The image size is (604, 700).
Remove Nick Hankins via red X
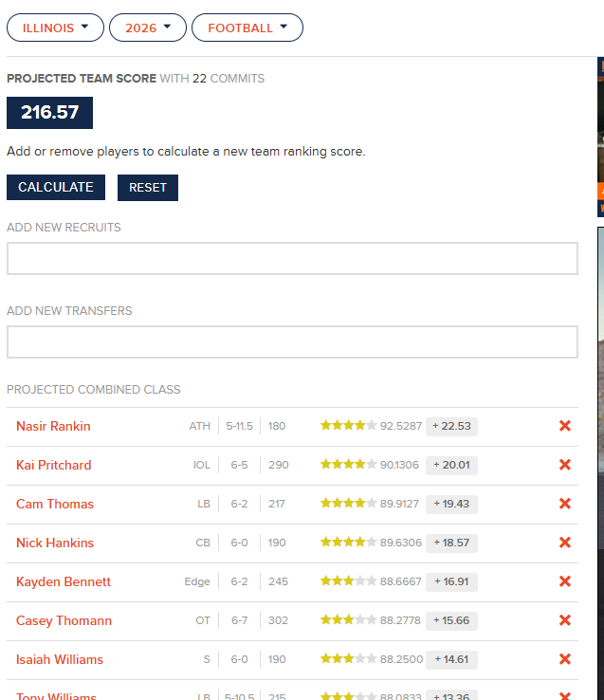coord(565,543)
